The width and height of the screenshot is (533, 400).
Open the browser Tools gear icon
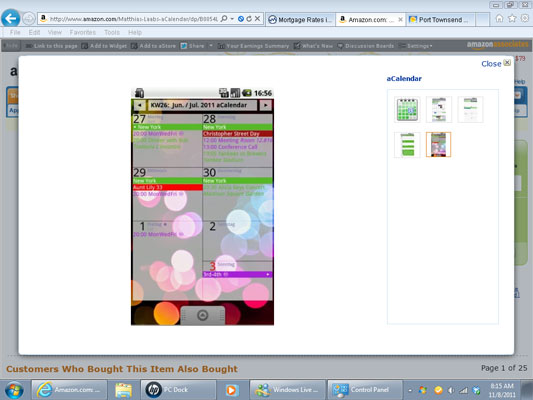click(525, 18)
